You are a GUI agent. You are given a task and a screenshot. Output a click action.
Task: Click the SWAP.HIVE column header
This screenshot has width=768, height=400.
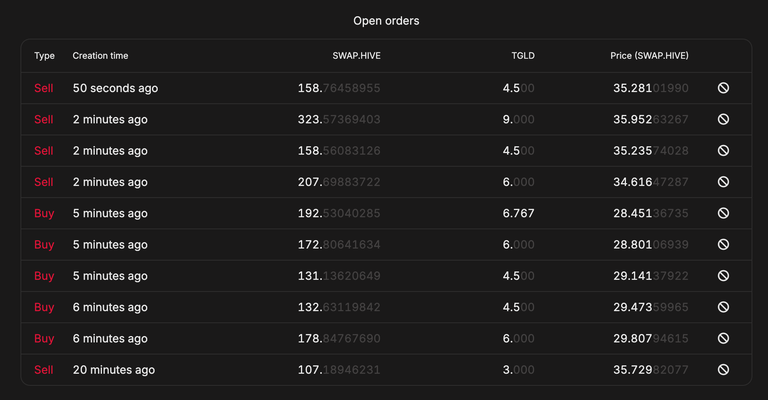coord(356,56)
